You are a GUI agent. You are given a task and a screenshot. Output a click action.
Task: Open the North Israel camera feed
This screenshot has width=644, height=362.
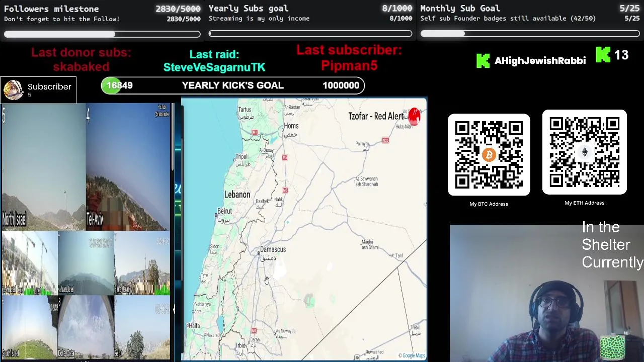click(43, 167)
